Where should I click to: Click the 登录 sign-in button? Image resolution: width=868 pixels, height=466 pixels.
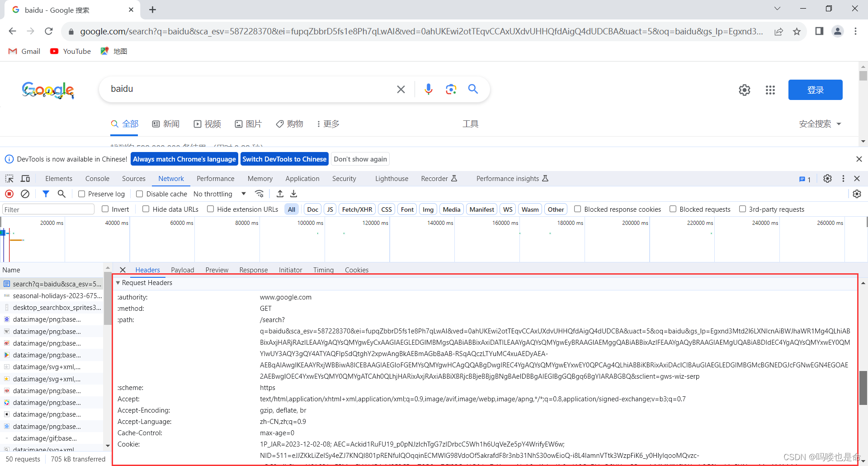[815, 90]
